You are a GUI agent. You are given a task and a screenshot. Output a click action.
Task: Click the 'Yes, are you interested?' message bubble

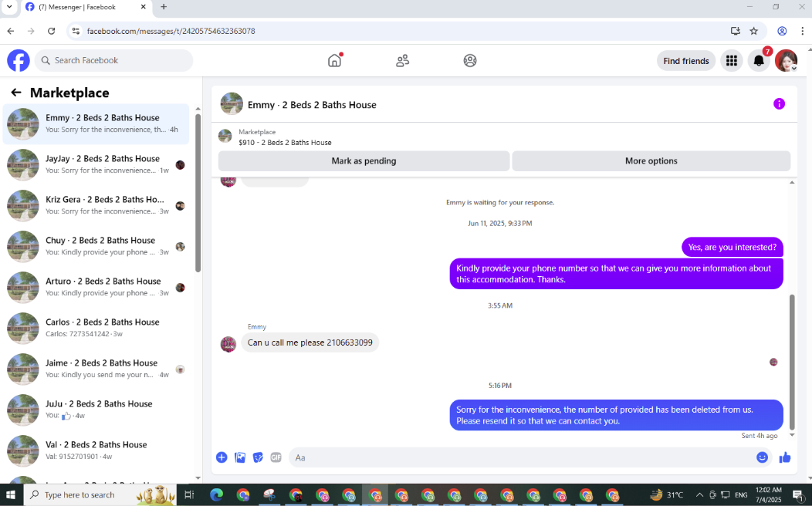click(x=732, y=248)
